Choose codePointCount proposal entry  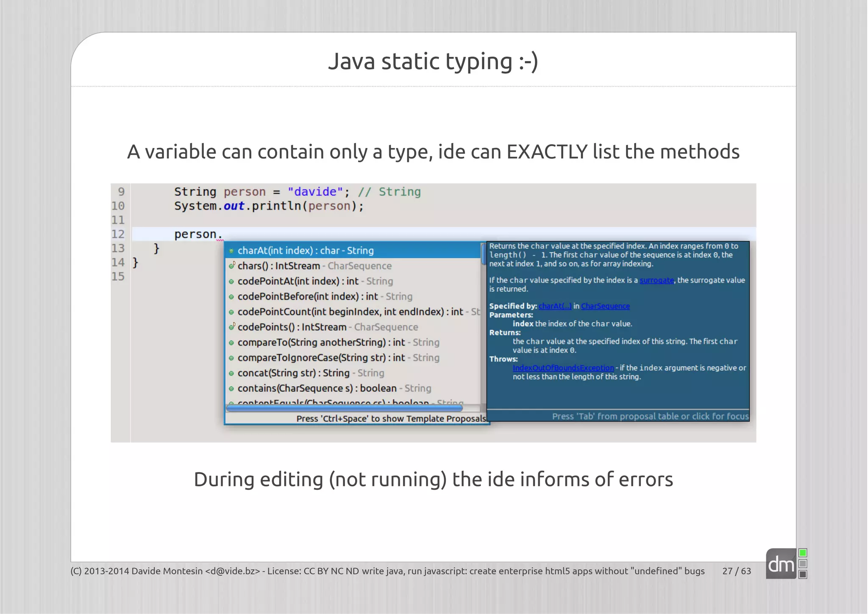pos(353,312)
